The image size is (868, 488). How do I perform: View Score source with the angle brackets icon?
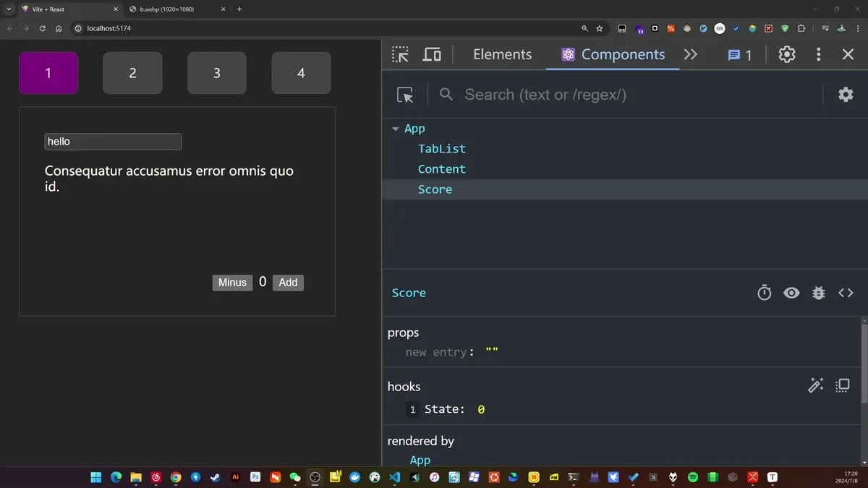(x=846, y=293)
